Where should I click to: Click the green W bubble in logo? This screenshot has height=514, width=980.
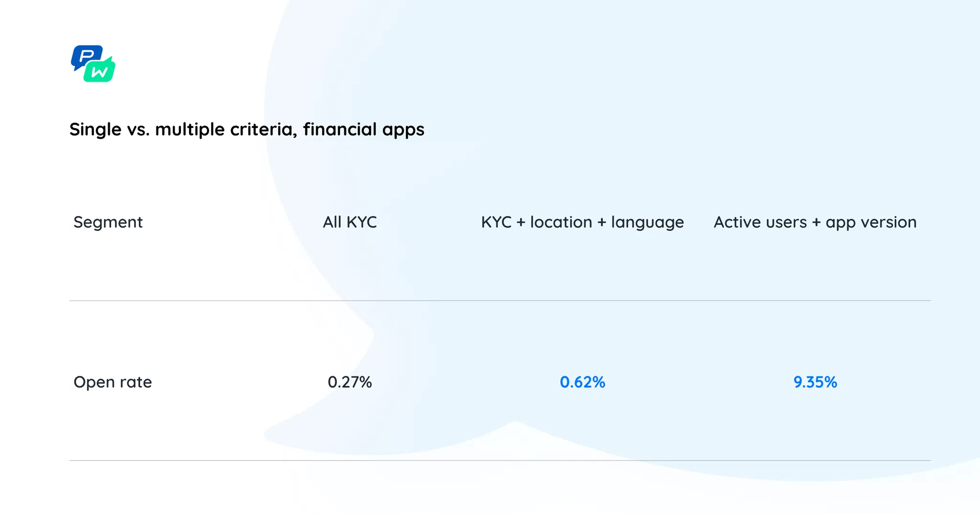(100, 72)
